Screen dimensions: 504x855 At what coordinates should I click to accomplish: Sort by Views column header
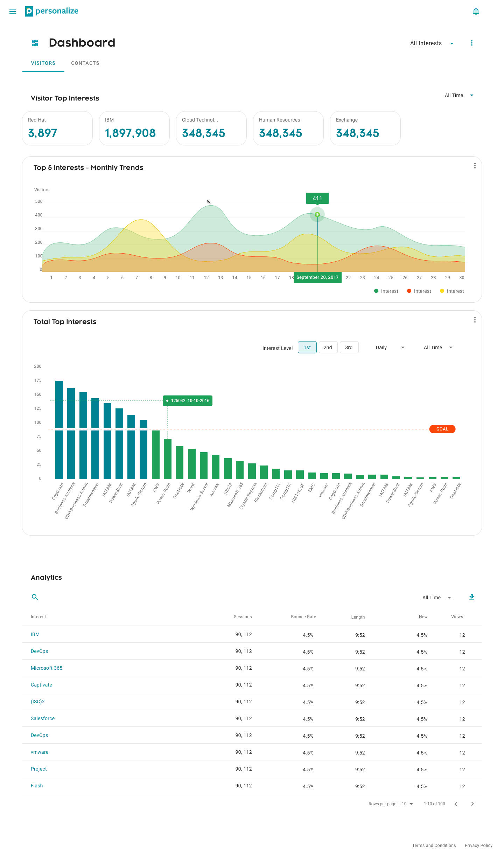[x=457, y=617]
